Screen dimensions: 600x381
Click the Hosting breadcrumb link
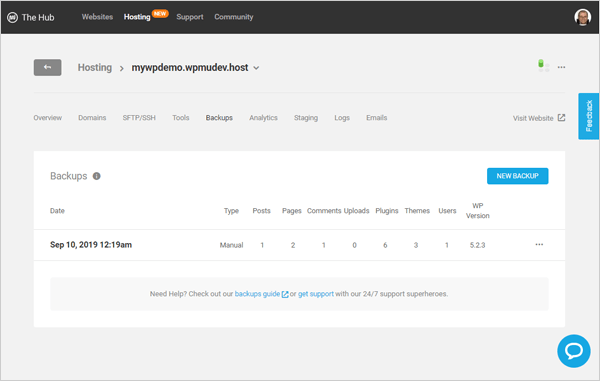click(95, 68)
